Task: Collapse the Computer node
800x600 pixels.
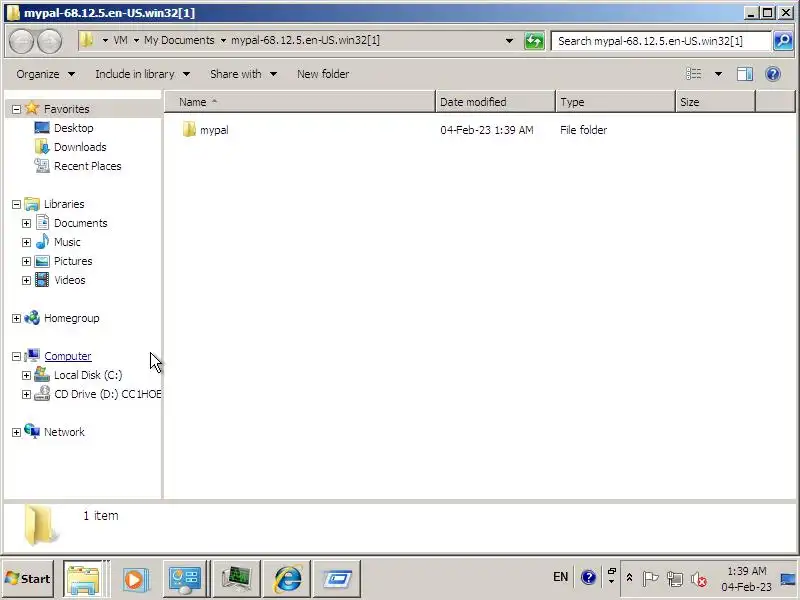Action: point(16,356)
